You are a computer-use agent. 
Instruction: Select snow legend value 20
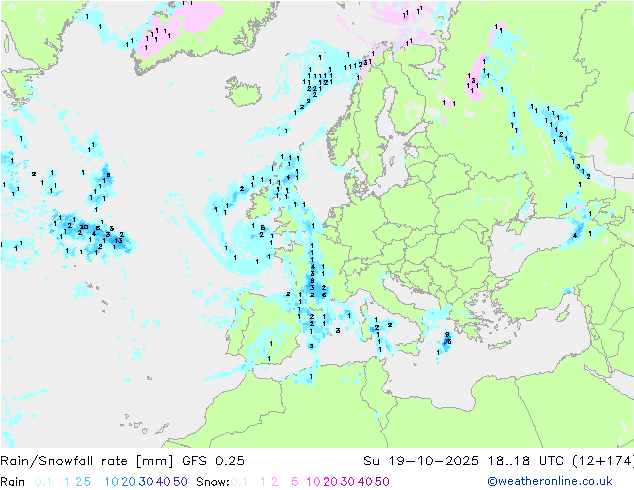click(330, 482)
